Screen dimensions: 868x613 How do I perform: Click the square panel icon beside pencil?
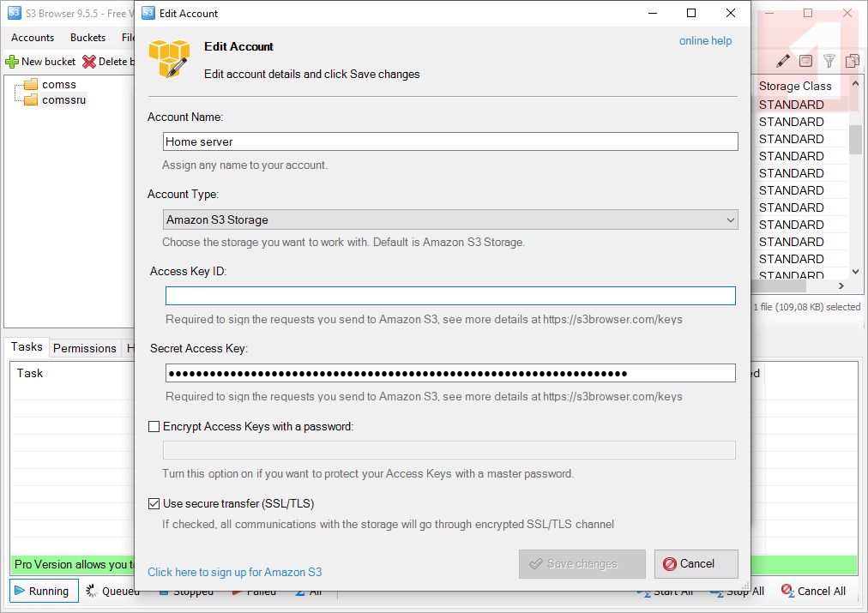(x=806, y=61)
